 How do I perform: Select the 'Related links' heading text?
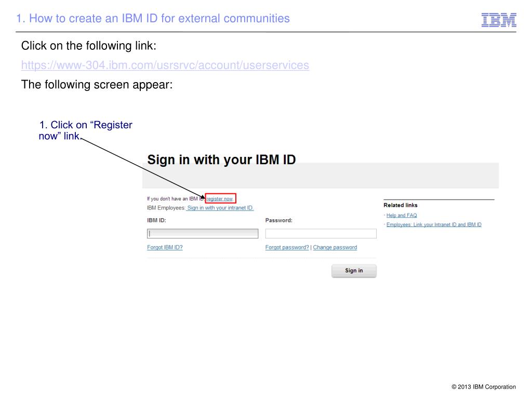pos(401,205)
